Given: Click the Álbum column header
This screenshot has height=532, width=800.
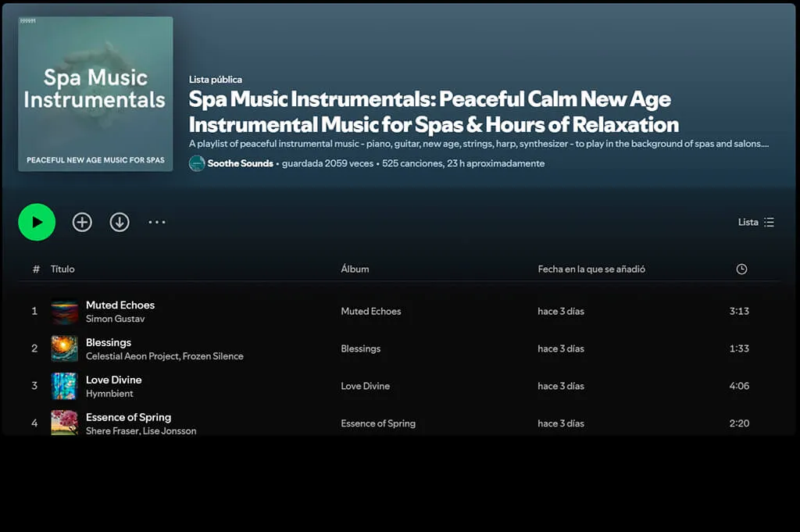Looking at the screenshot, I should point(355,269).
